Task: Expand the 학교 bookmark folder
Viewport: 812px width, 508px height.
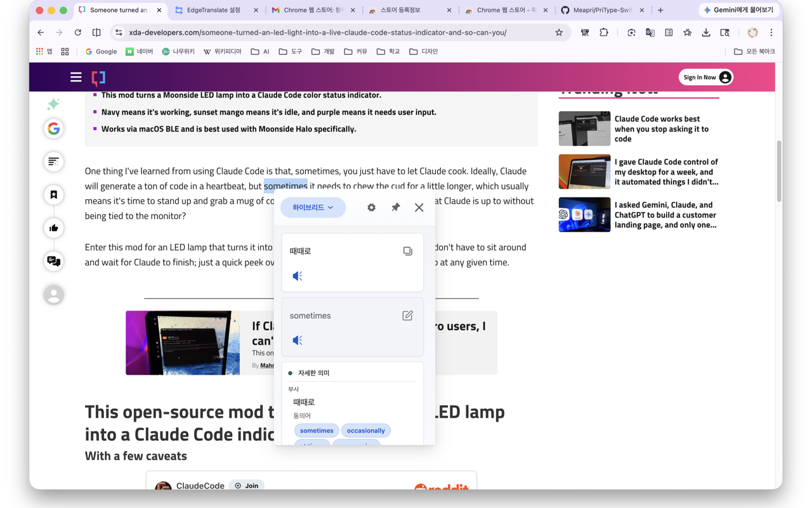Action: [x=388, y=51]
